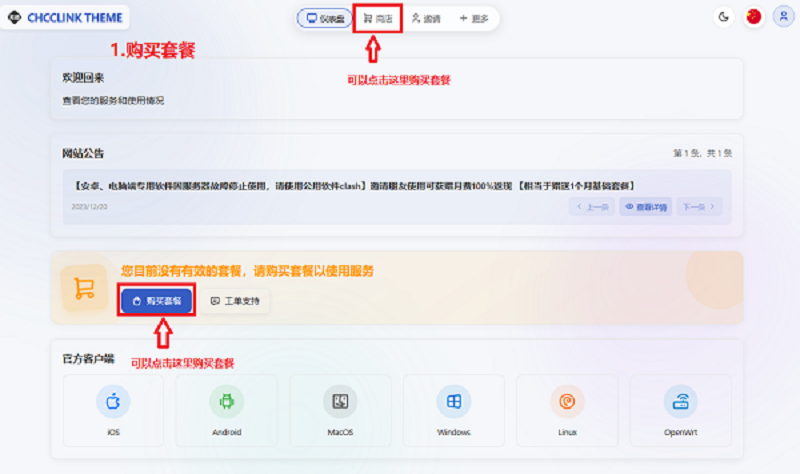Select the Linux client swirl icon
Viewport: 800px width, 474px height.
click(567, 402)
